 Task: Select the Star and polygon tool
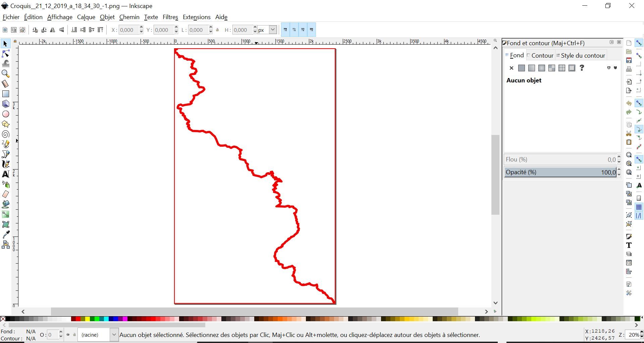tap(5, 124)
